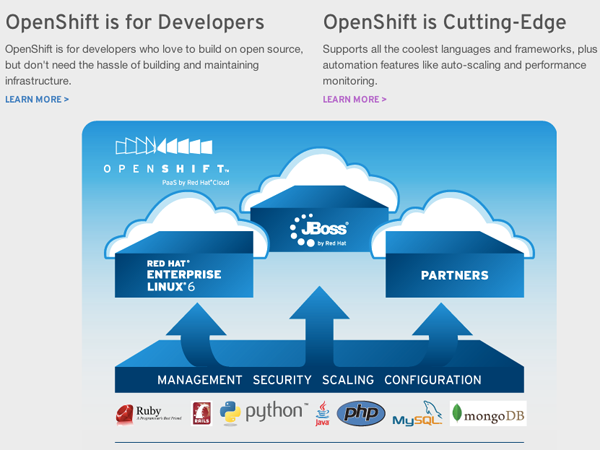Click the Java logo
The height and width of the screenshot is (450, 600).
[322, 413]
